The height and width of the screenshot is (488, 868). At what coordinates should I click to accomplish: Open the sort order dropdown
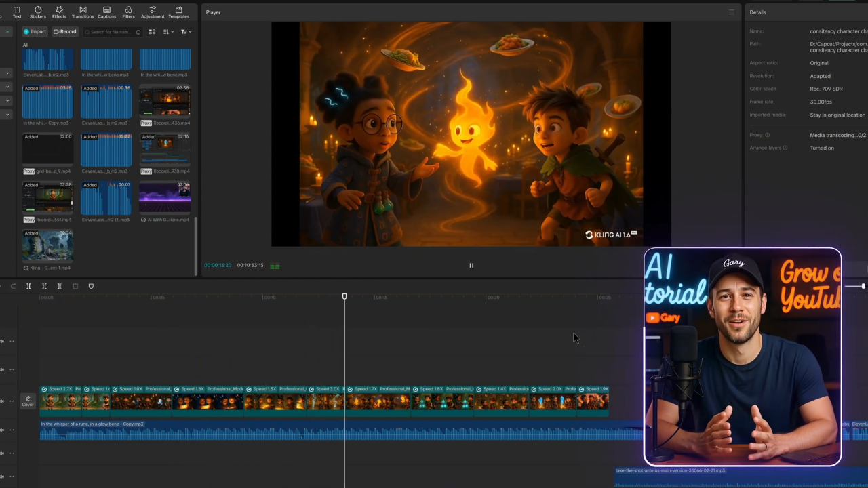(x=168, y=32)
